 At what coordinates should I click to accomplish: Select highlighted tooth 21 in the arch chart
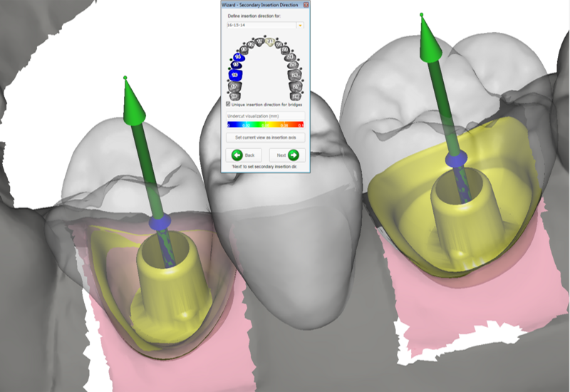[270, 41]
